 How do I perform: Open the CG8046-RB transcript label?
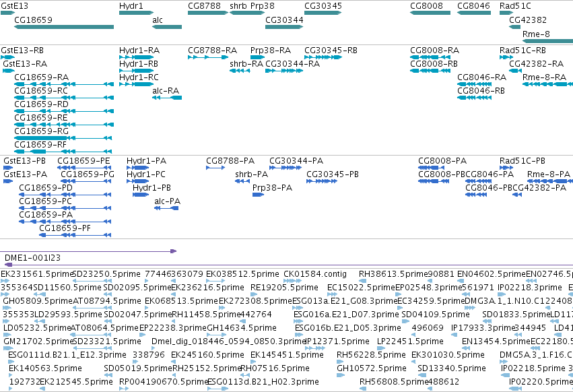[x=481, y=91]
